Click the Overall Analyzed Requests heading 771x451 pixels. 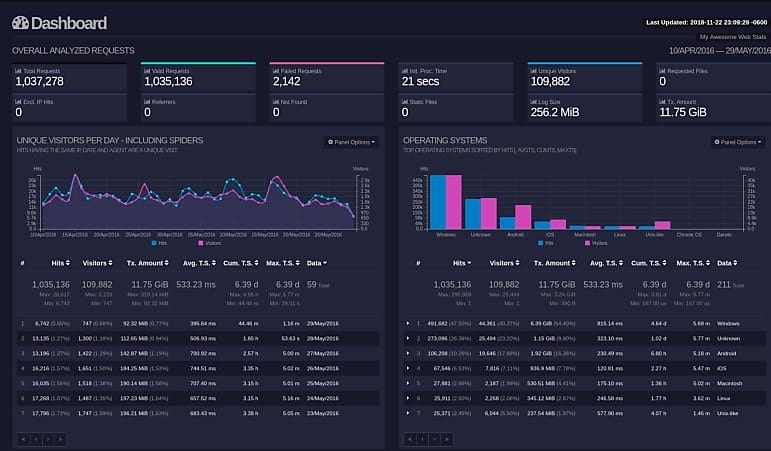(x=73, y=51)
